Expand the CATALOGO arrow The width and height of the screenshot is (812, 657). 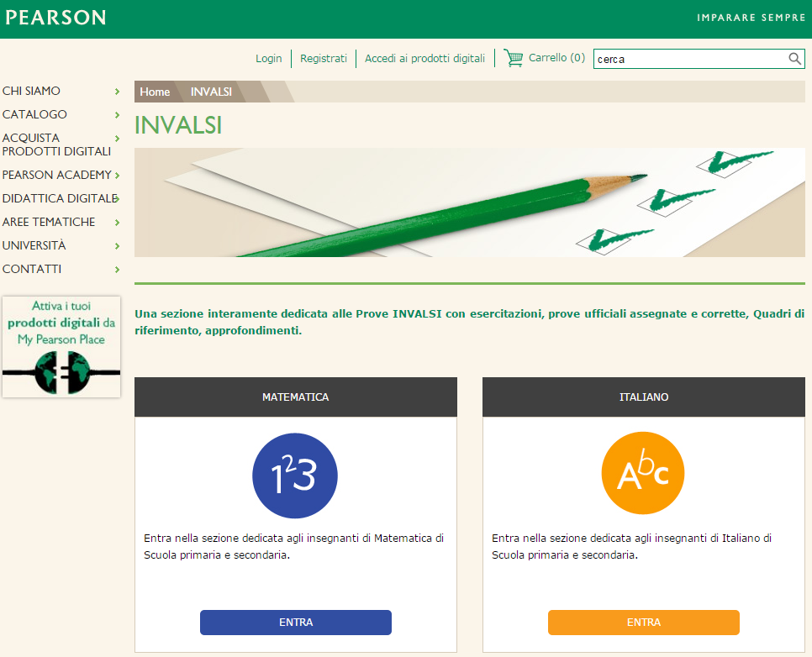117,115
